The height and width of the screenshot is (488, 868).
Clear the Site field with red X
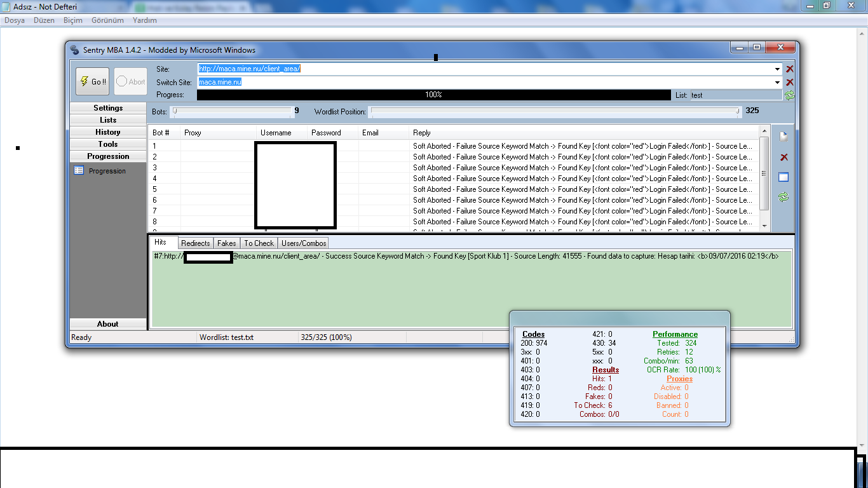[789, 69]
